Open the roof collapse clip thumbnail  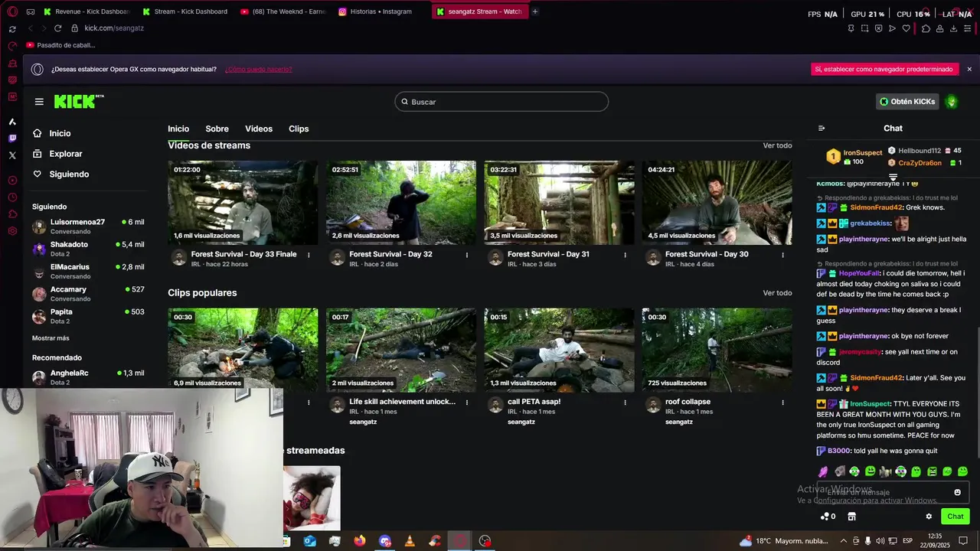(717, 350)
